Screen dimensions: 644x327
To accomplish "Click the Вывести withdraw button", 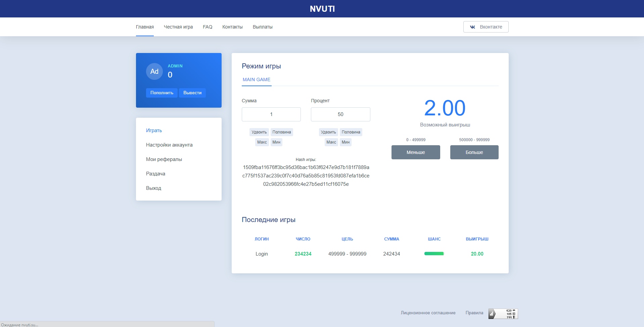I will pos(192,93).
